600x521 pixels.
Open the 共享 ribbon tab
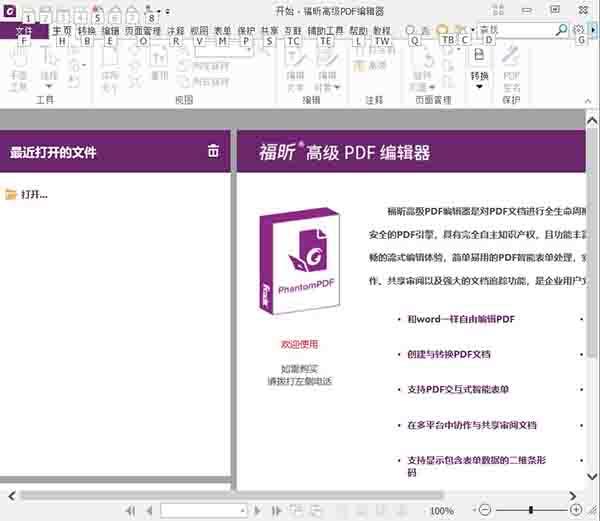pyautogui.click(x=269, y=31)
